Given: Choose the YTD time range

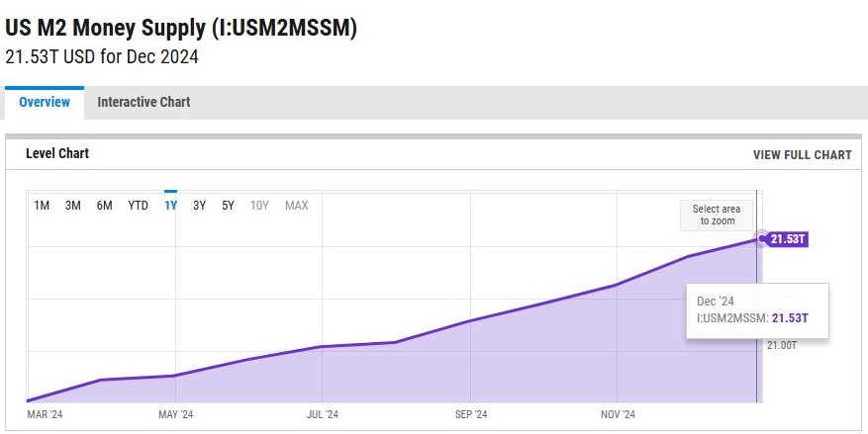Looking at the screenshot, I should click(x=139, y=206).
